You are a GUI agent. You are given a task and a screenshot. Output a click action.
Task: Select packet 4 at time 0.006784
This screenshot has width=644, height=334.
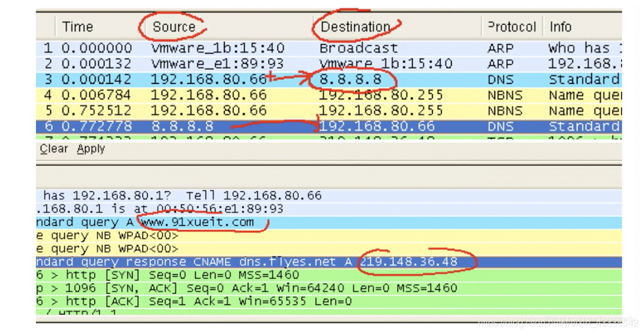97,95
